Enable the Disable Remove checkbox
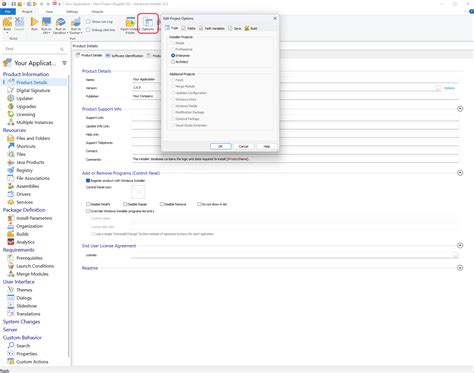This screenshot has width=474, height=373. pyautogui.click(x=162, y=204)
